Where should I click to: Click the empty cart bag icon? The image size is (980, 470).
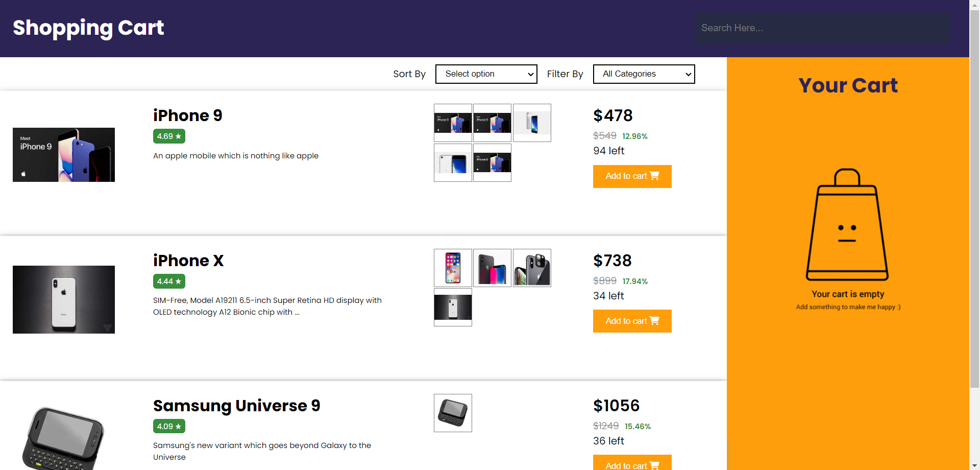[x=847, y=225]
